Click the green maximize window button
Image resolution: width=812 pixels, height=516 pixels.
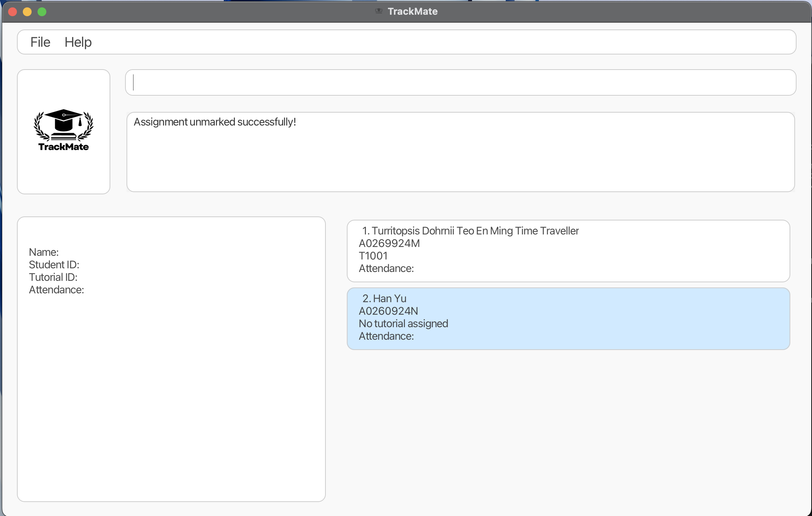pyautogui.click(x=42, y=12)
